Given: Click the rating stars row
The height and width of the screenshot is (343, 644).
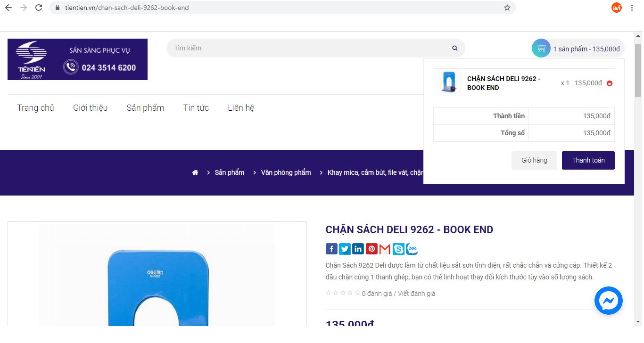Looking at the screenshot, I should pyautogui.click(x=343, y=293).
